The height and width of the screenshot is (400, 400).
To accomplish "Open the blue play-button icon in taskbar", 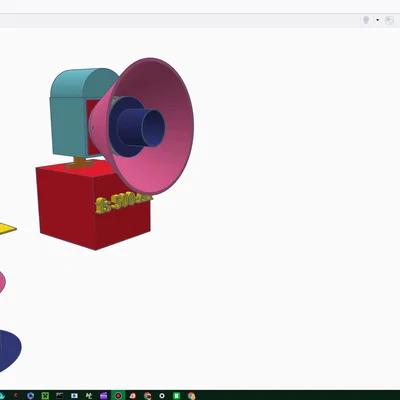I will pos(30,396).
